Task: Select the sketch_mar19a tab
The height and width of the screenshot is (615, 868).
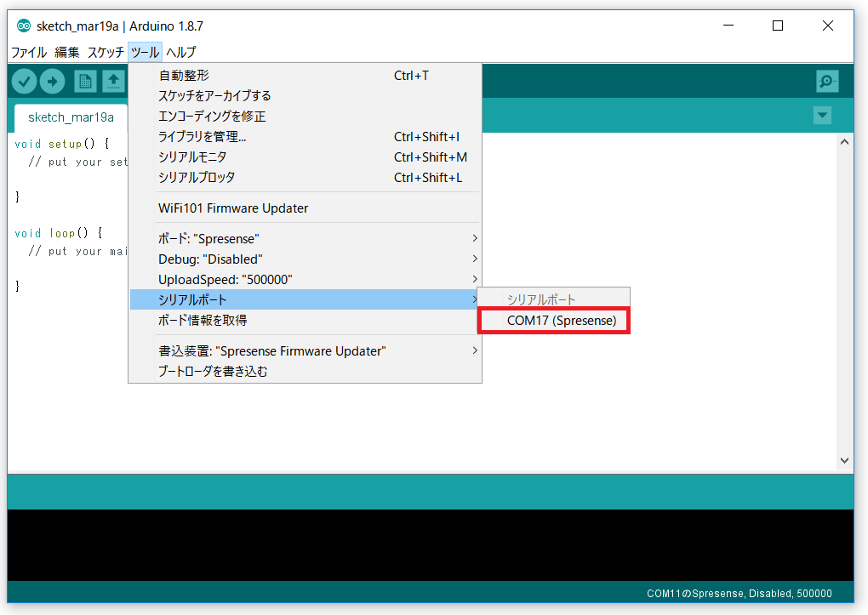Action: point(71,117)
